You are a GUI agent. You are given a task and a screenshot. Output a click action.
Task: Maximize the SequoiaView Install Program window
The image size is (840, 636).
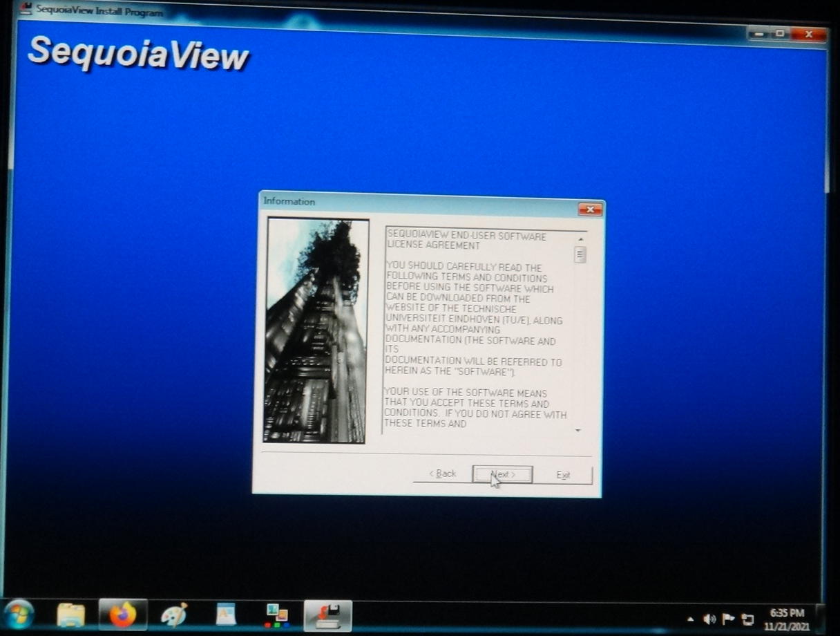tap(780, 33)
